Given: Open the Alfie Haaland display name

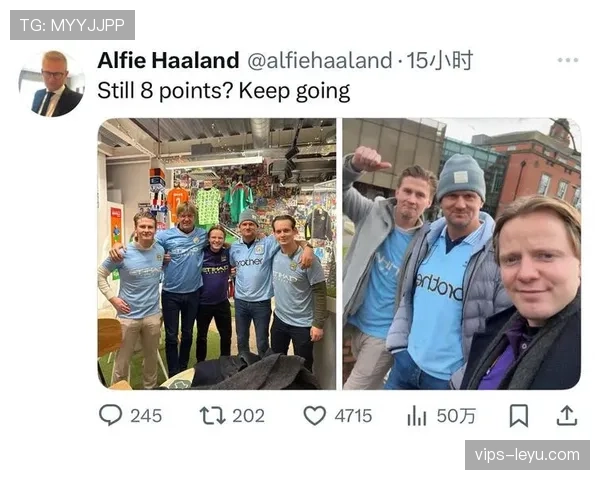Looking at the screenshot, I should 168,61.
